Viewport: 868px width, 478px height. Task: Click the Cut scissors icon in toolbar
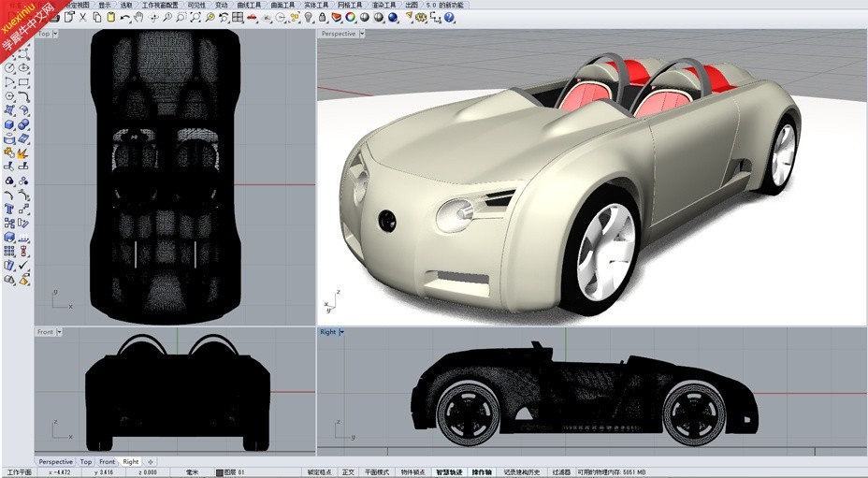pyautogui.click(x=83, y=17)
